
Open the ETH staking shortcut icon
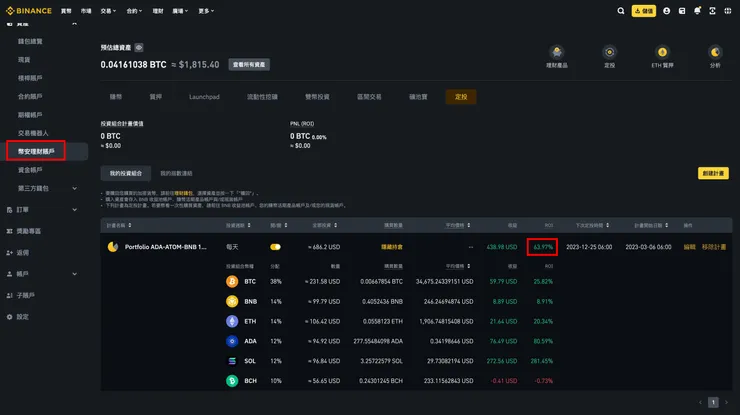click(662, 52)
